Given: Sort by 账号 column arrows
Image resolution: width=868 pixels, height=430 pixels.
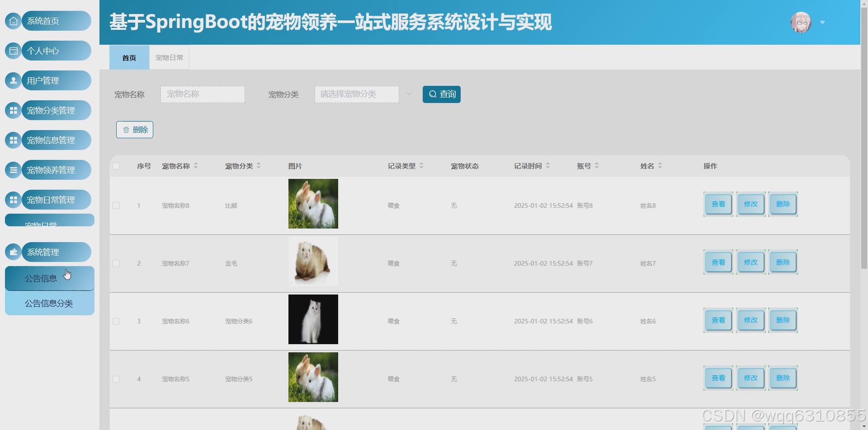Looking at the screenshot, I should (x=597, y=166).
